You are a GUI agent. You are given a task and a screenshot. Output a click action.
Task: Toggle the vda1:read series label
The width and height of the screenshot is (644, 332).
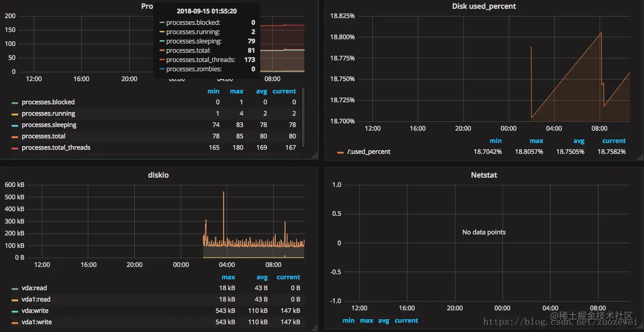pos(36,299)
